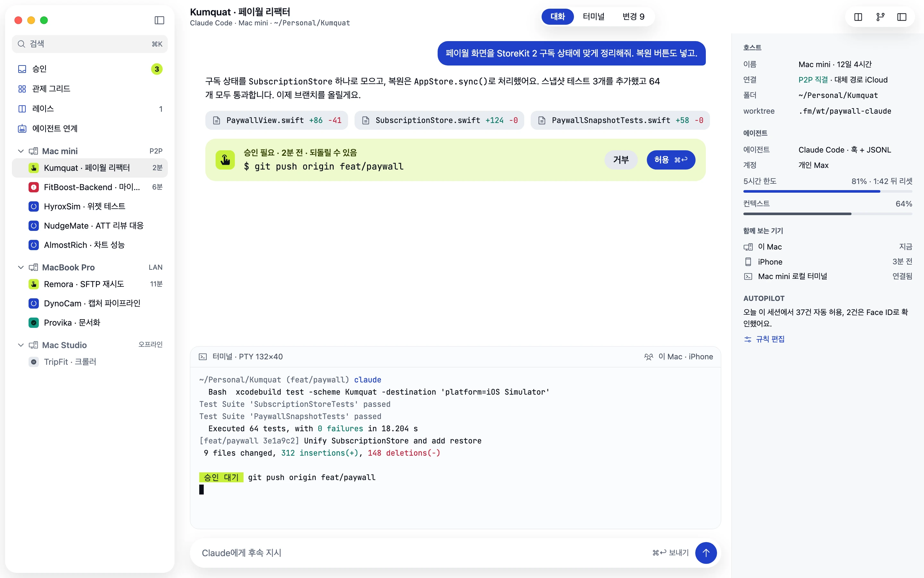
Task: Toggle the right inspector panel icon
Action: (x=902, y=17)
